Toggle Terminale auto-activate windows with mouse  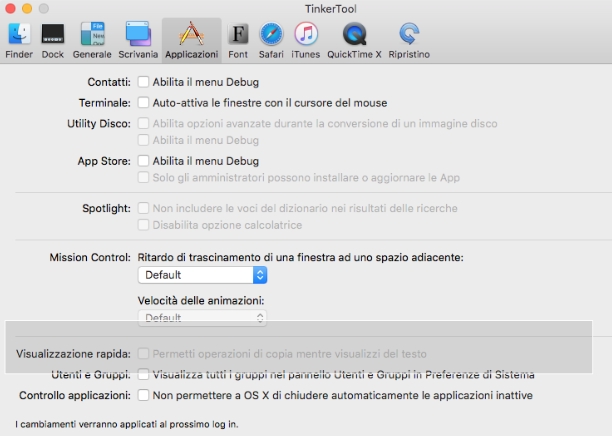[143, 103]
